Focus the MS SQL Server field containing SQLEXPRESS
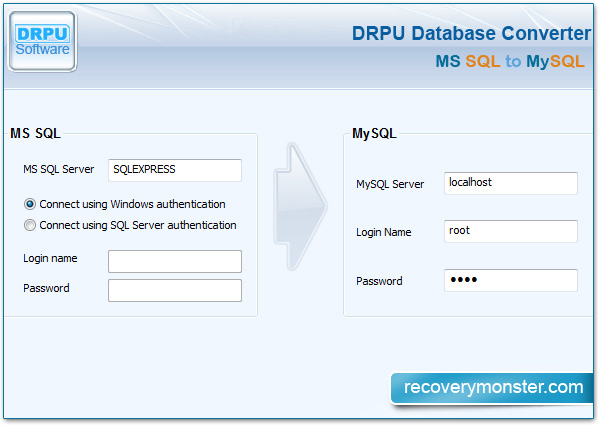598x425 pixels. pos(175,170)
